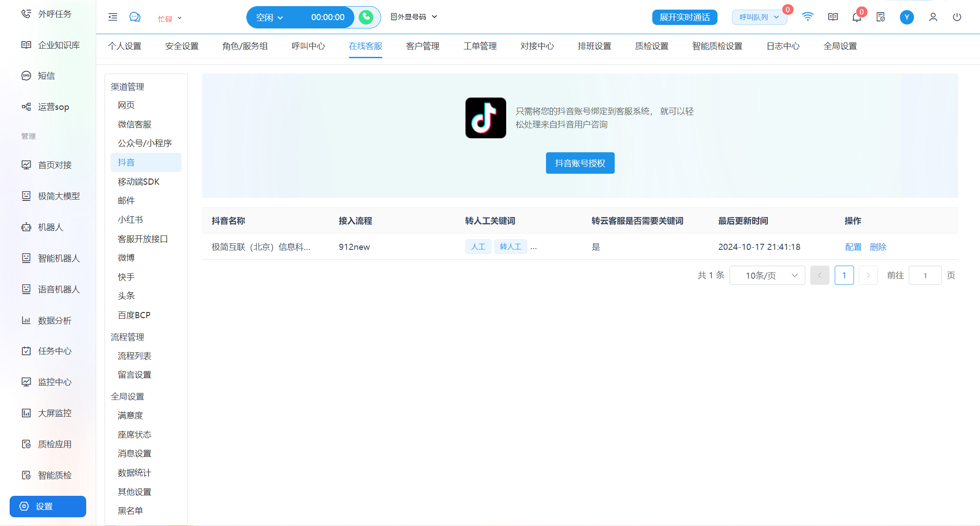Image resolution: width=980 pixels, height=526 pixels.
Task: Select 小红书 channel
Action: pos(130,220)
